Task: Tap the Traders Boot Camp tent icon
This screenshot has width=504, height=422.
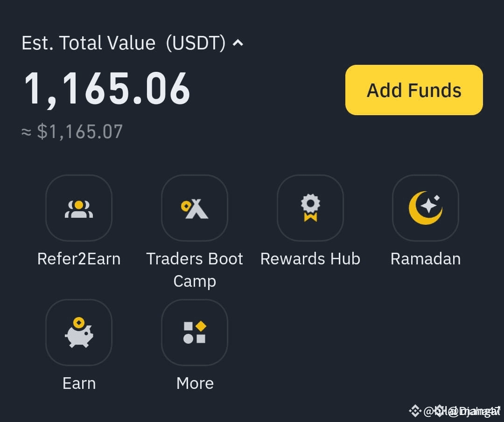Action: point(195,208)
